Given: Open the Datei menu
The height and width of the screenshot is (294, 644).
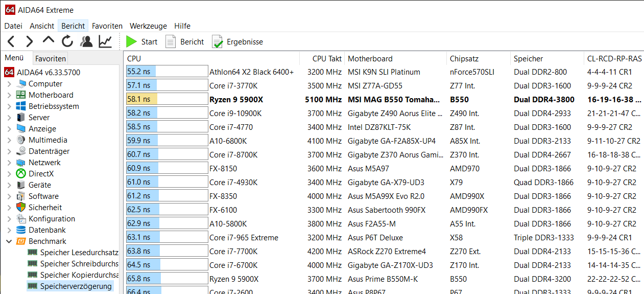Looking at the screenshot, I should coord(13,26).
